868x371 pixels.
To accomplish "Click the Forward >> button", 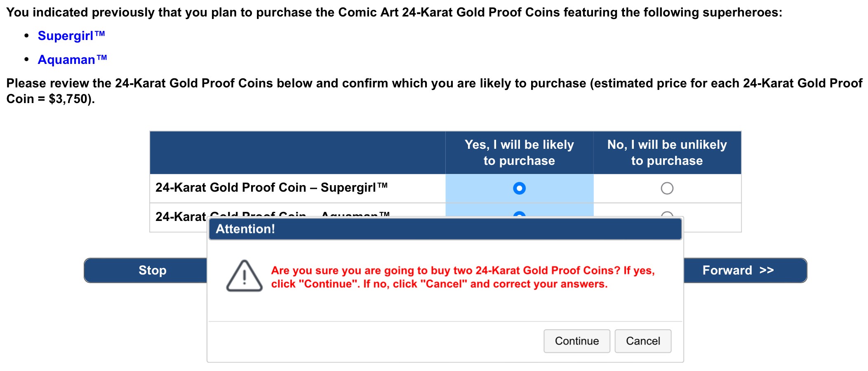I will tap(738, 270).
